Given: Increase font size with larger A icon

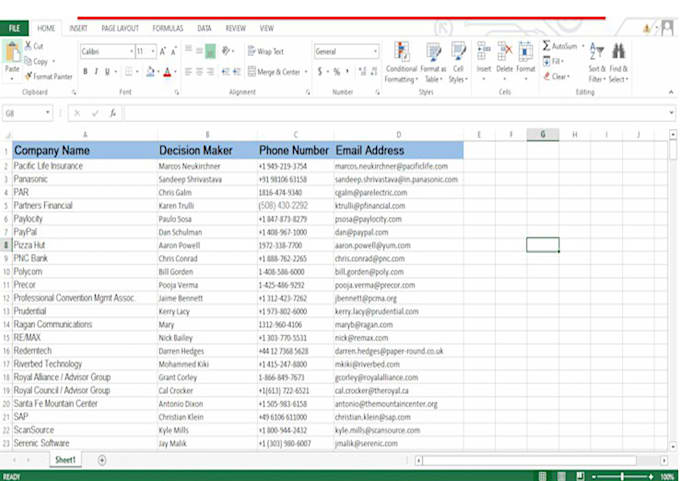Looking at the screenshot, I should [163, 52].
